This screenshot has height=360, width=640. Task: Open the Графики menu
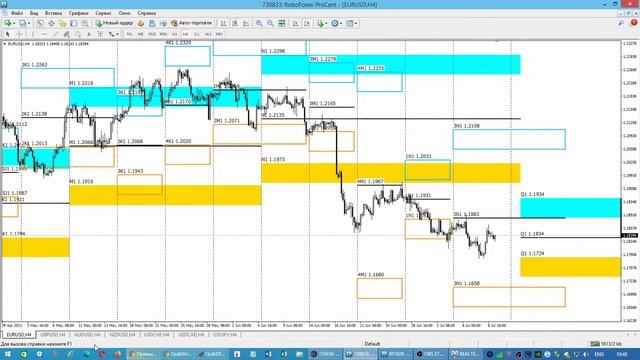(78, 13)
